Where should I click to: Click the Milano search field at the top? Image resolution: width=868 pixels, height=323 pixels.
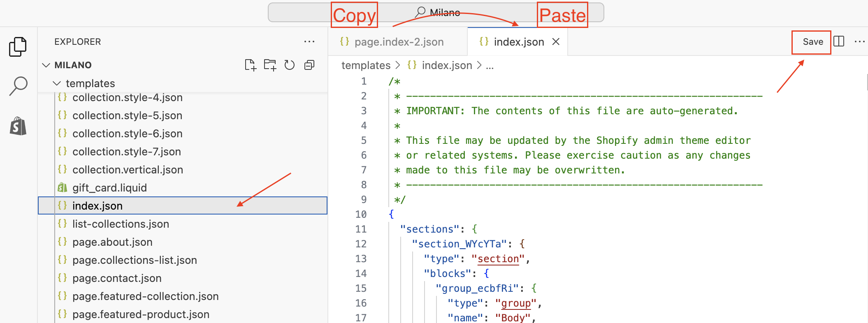[436, 12]
